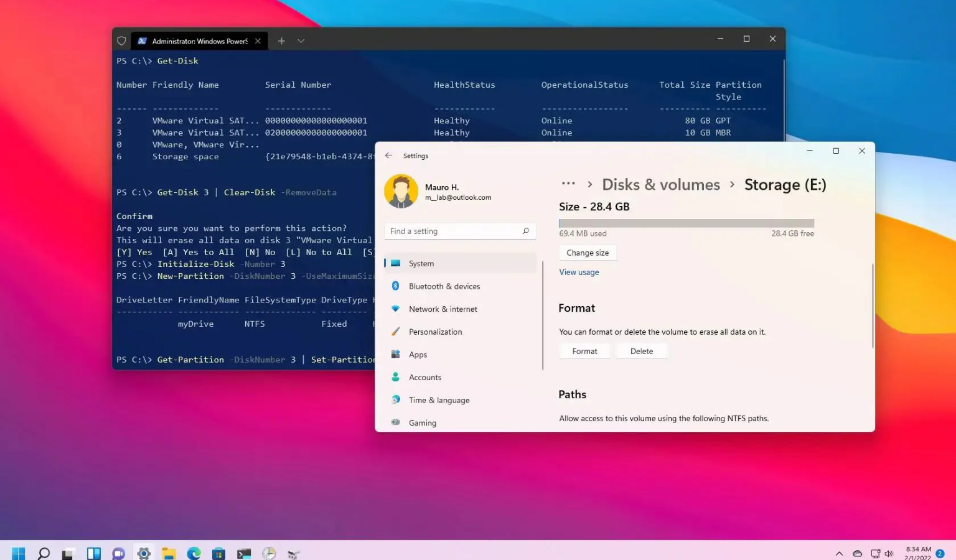Click the Find a setting search box
The width and height of the screenshot is (956, 560).
(x=459, y=231)
